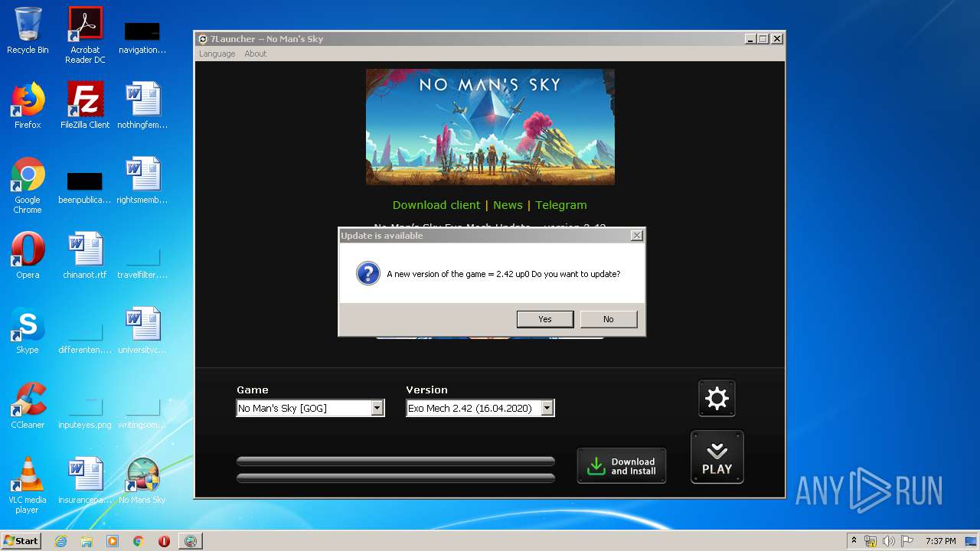The height and width of the screenshot is (551, 980).
Task: Select the Google Chrome desktop icon
Action: pyautogui.click(x=28, y=186)
